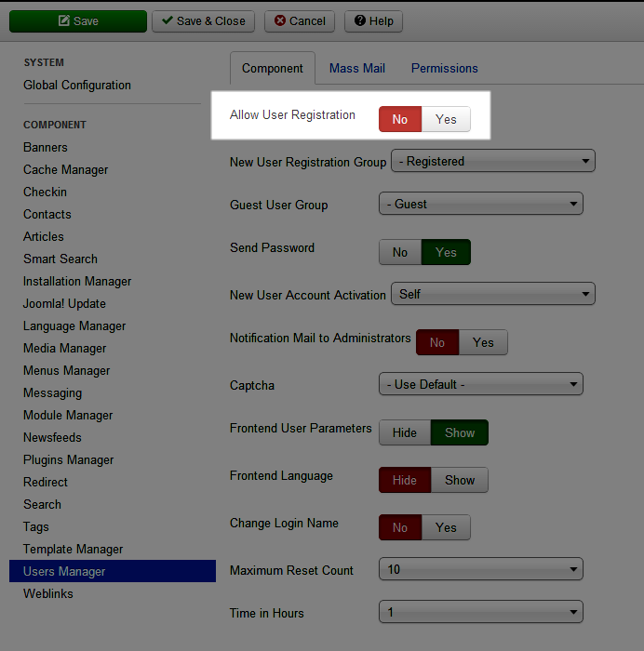Open Plugins Manager from component list
This screenshot has width=644, height=651.
tap(69, 459)
